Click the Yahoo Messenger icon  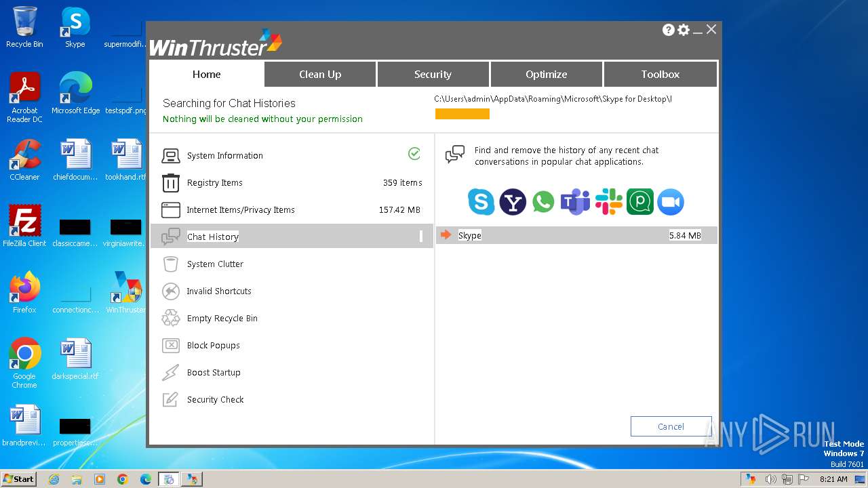pos(513,202)
